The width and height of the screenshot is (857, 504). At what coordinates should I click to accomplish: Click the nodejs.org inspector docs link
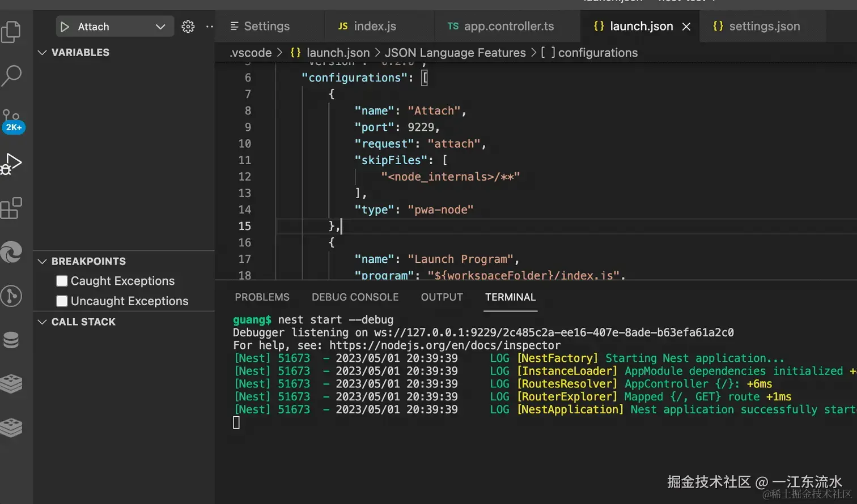[x=444, y=345]
